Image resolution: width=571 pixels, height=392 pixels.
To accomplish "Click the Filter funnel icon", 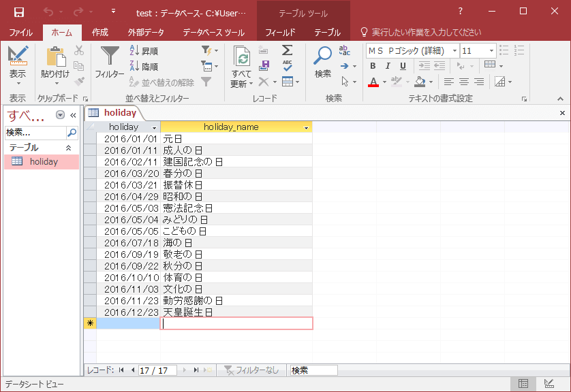I will [109, 57].
